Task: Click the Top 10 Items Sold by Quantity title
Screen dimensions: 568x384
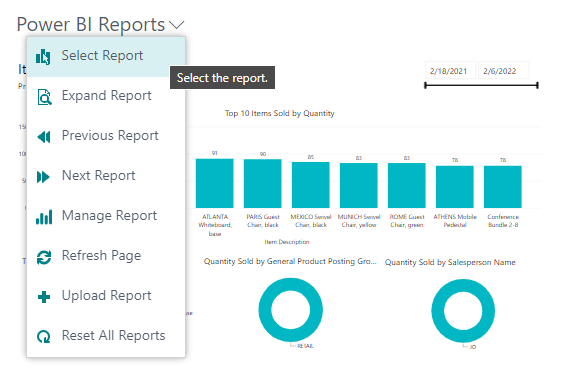Action: coord(280,113)
